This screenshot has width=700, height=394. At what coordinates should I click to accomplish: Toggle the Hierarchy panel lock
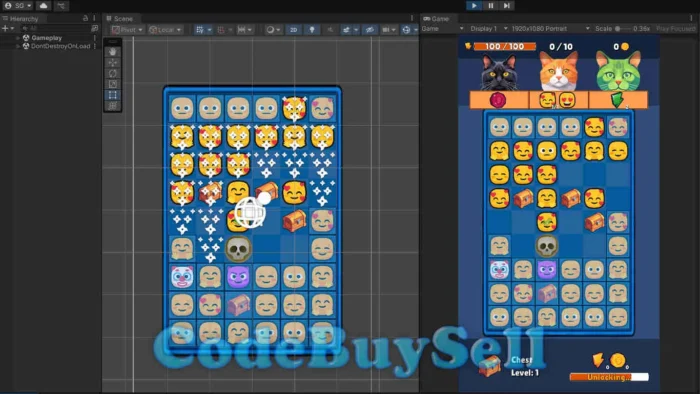pyautogui.click(x=85, y=18)
